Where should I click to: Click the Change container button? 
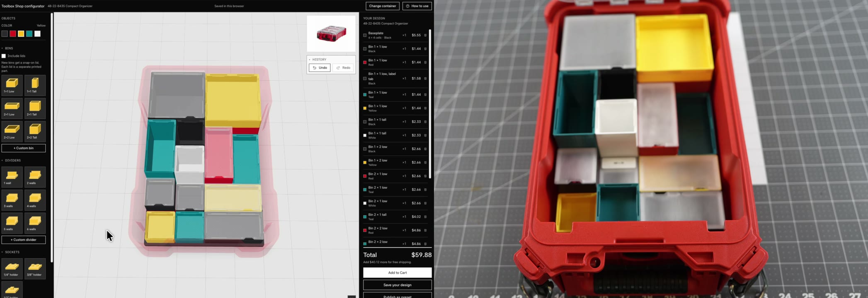tap(383, 6)
